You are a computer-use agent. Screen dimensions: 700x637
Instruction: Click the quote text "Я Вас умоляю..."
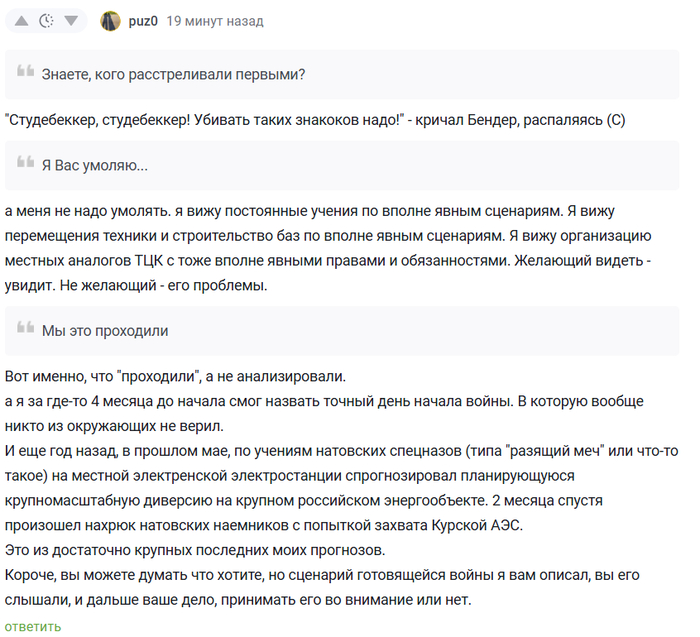point(95,165)
